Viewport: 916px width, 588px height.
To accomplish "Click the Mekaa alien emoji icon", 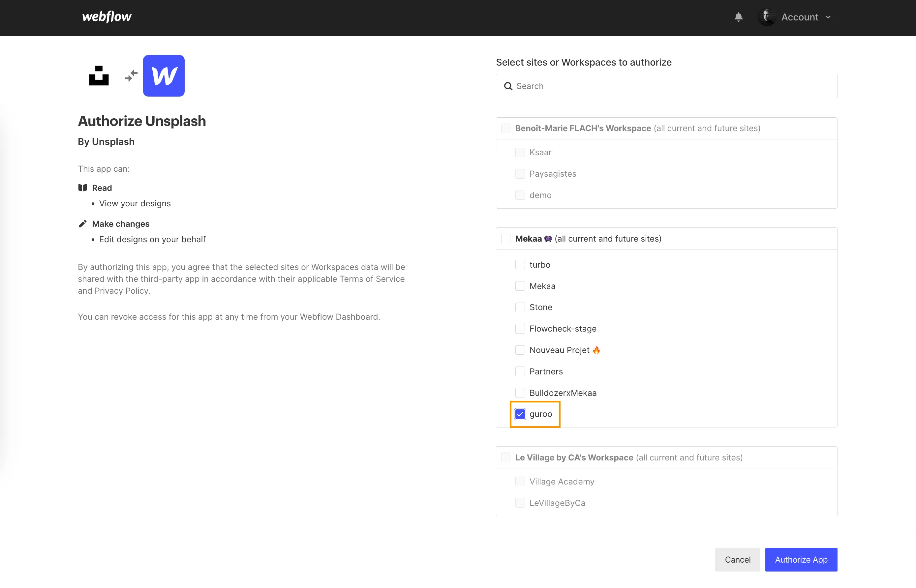I will coord(548,239).
